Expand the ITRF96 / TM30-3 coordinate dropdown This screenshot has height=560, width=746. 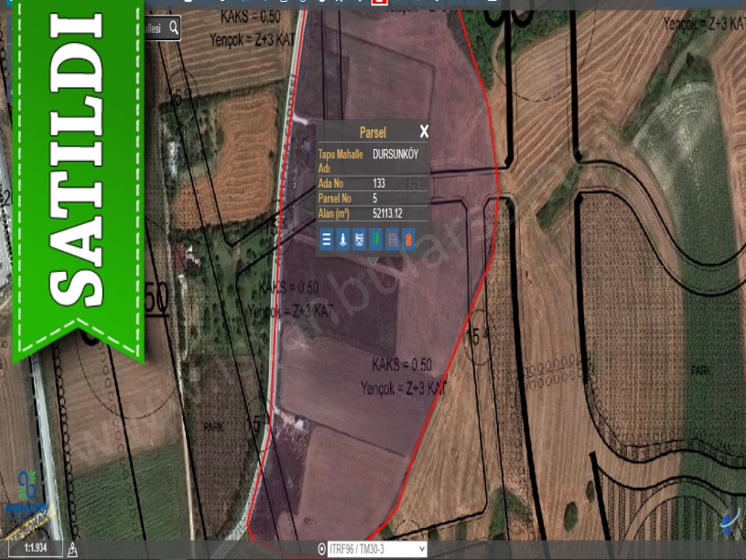(377, 549)
